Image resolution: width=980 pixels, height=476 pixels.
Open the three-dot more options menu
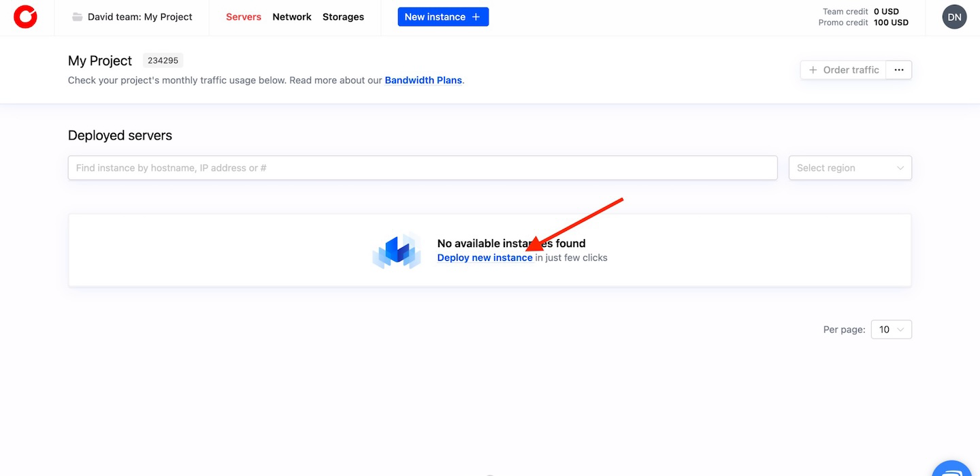click(898, 70)
